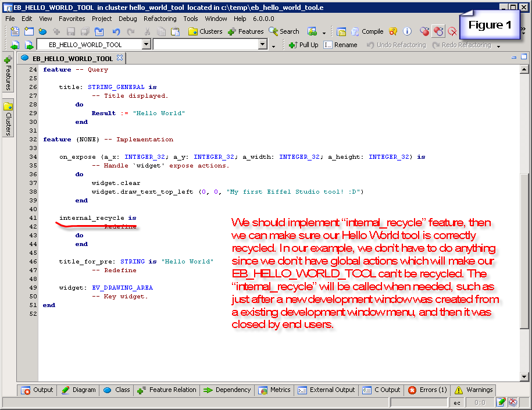
Task: Open the dropdown arrow beside Search toolbar
Action: point(324,33)
